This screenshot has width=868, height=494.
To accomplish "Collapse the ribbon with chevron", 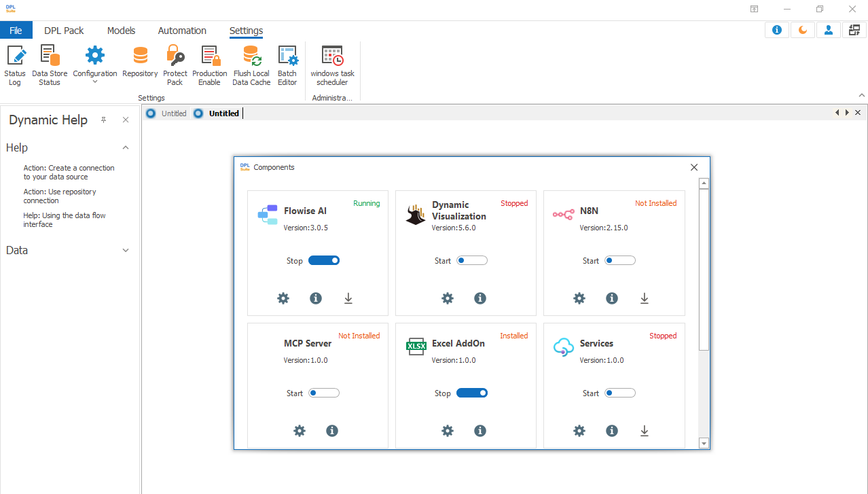I will pyautogui.click(x=862, y=96).
